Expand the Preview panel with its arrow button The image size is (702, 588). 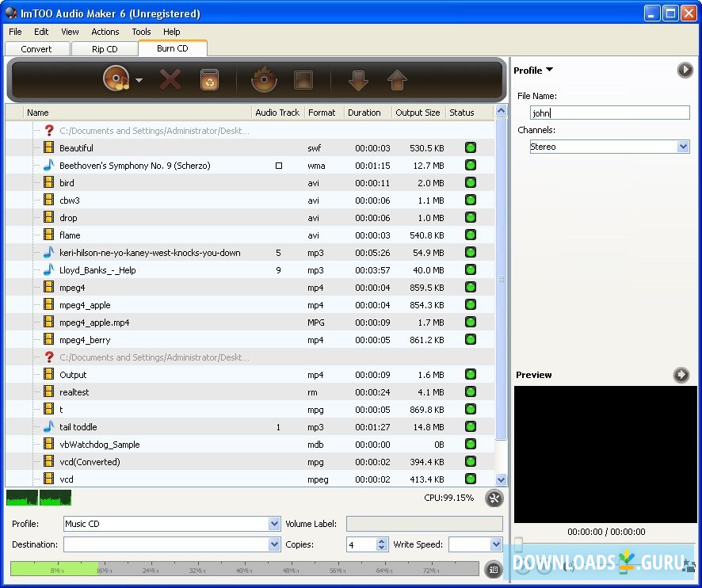[x=681, y=375]
